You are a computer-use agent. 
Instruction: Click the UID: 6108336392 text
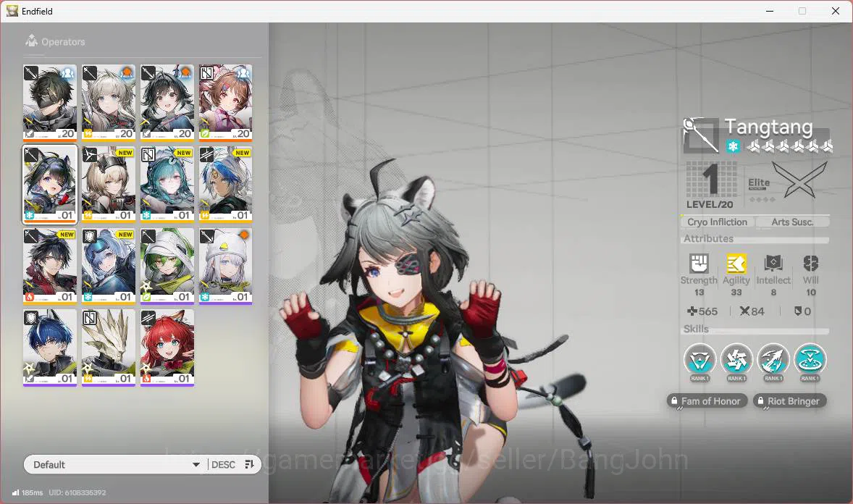coord(77,492)
